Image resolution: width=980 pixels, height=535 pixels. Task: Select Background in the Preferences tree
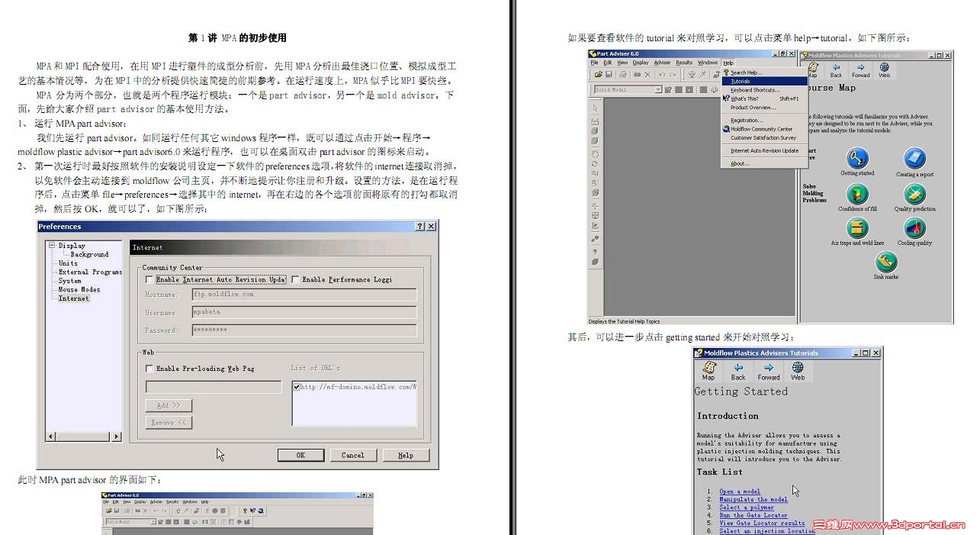click(89, 254)
